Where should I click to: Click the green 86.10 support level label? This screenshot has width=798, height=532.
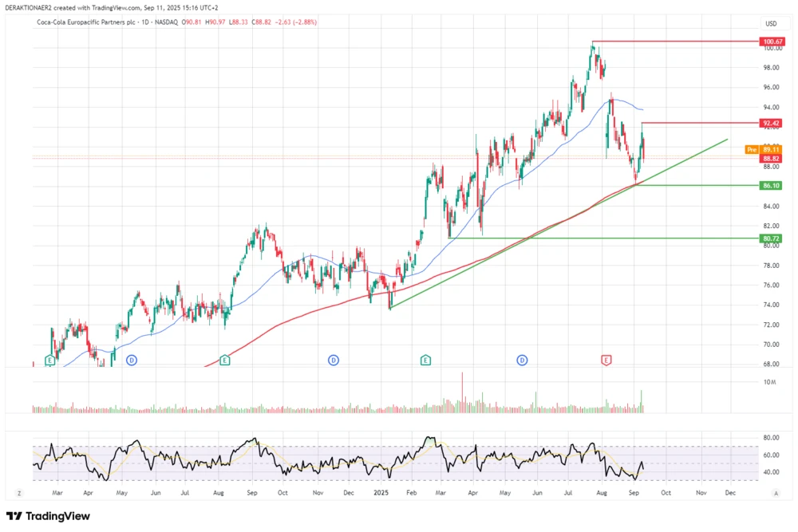pyautogui.click(x=771, y=184)
